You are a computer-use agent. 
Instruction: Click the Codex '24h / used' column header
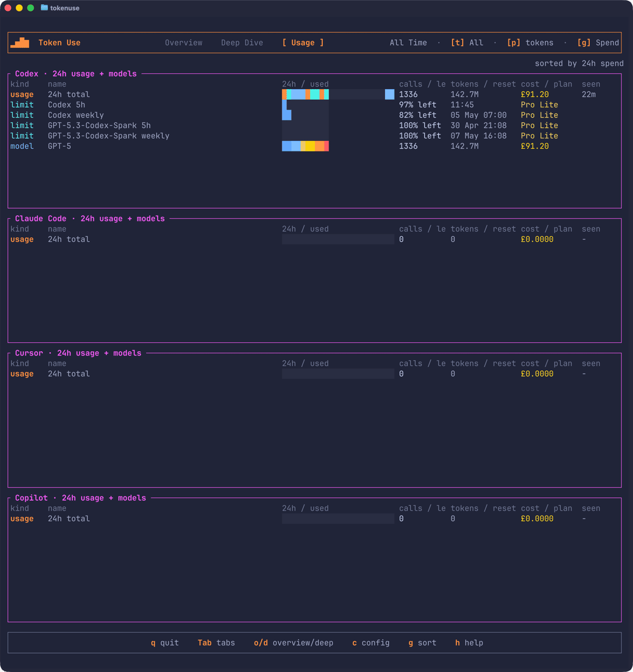pyautogui.click(x=305, y=84)
